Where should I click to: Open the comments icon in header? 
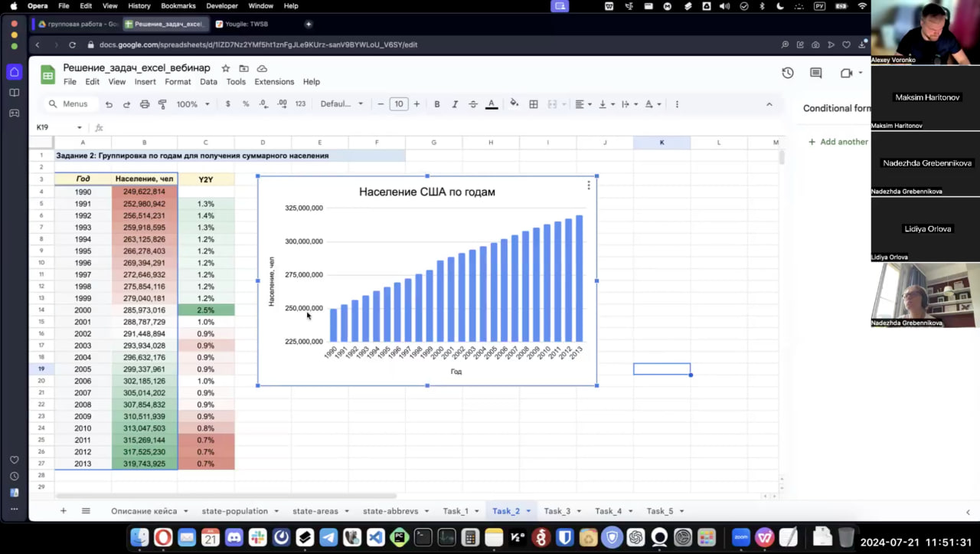(815, 73)
